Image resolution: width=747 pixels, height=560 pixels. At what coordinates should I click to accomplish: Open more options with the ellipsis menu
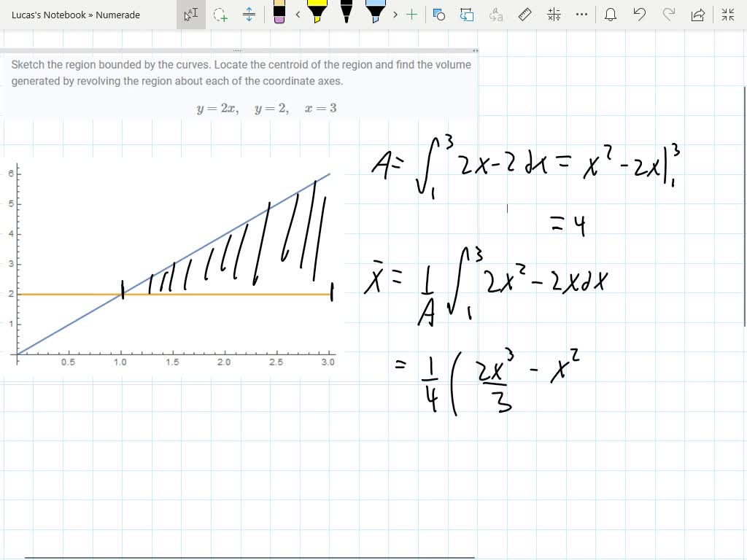(x=581, y=15)
